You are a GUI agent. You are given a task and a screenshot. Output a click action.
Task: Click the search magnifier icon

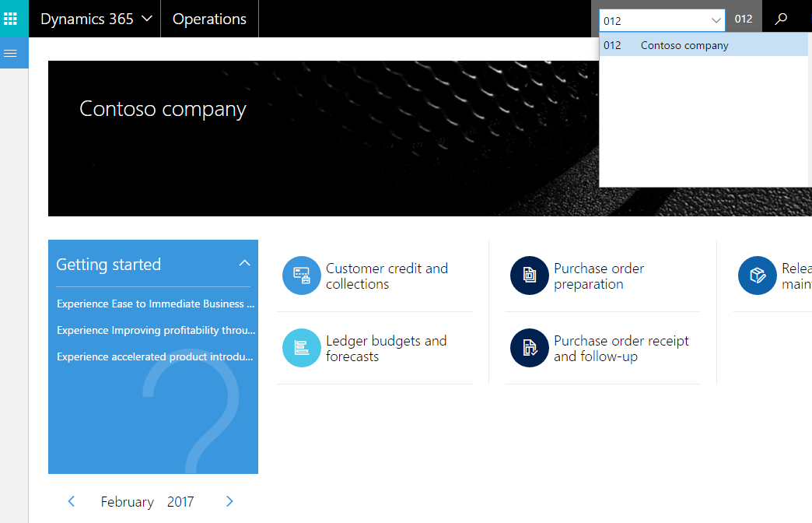[780, 19]
